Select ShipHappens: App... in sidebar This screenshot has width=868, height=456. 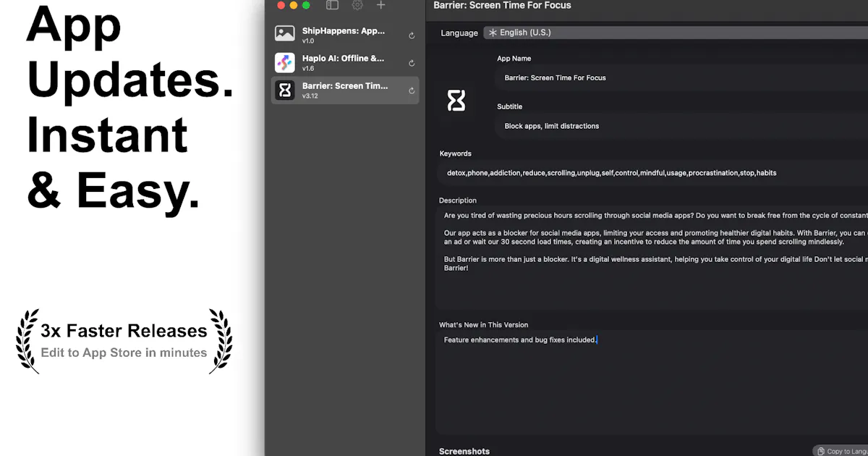[345, 35]
